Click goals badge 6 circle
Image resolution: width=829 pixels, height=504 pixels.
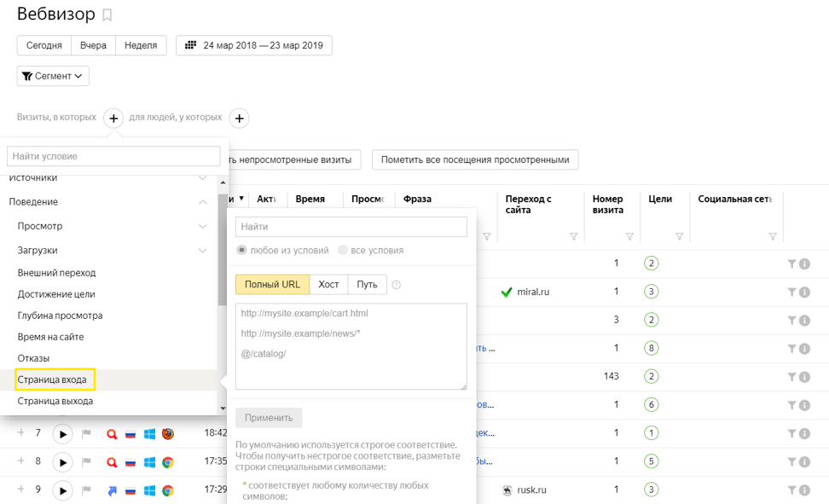pyautogui.click(x=652, y=404)
